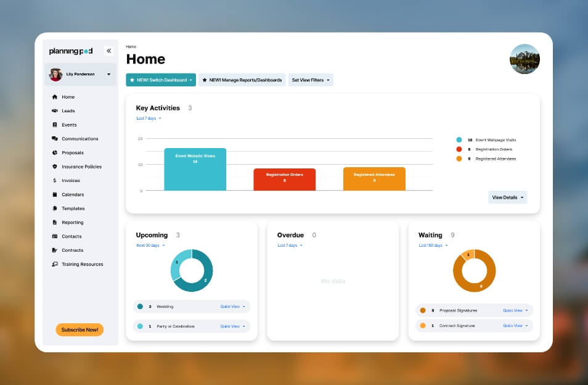Image resolution: width=588 pixels, height=385 pixels.
Task: Click the Party or Celebration label
Action: pyautogui.click(x=176, y=326)
